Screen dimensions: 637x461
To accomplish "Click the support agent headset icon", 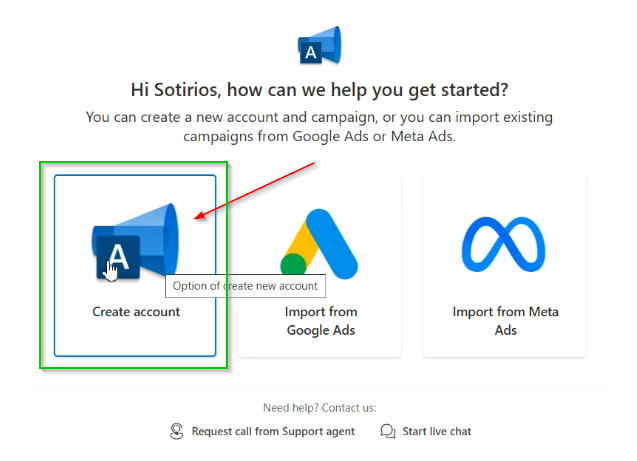I will coord(177,431).
